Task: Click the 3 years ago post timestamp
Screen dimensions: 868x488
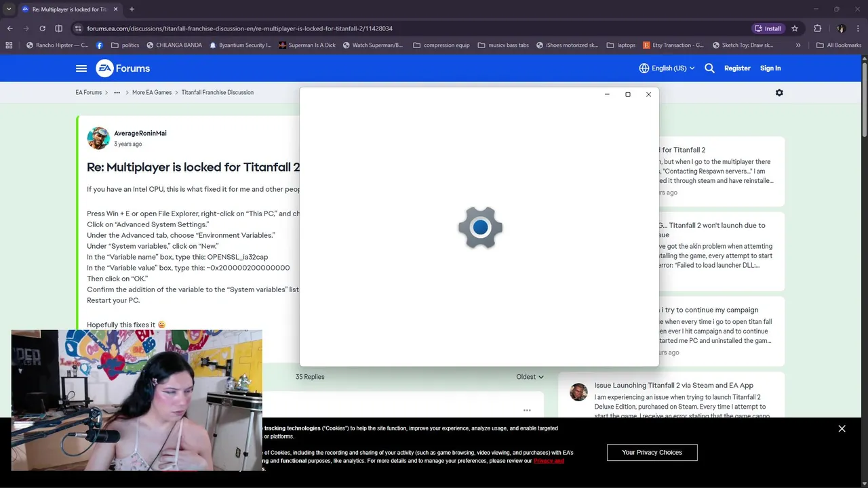Action: coord(128,144)
